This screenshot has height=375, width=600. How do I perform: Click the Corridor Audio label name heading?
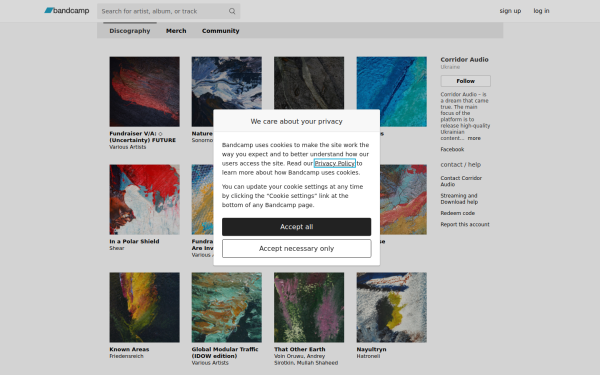[x=464, y=59]
